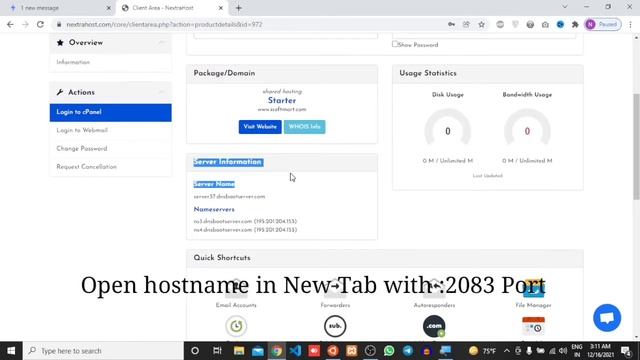
Task: Click the Cortana circle icon on the taskbar
Action: click(x=195, y=351)
